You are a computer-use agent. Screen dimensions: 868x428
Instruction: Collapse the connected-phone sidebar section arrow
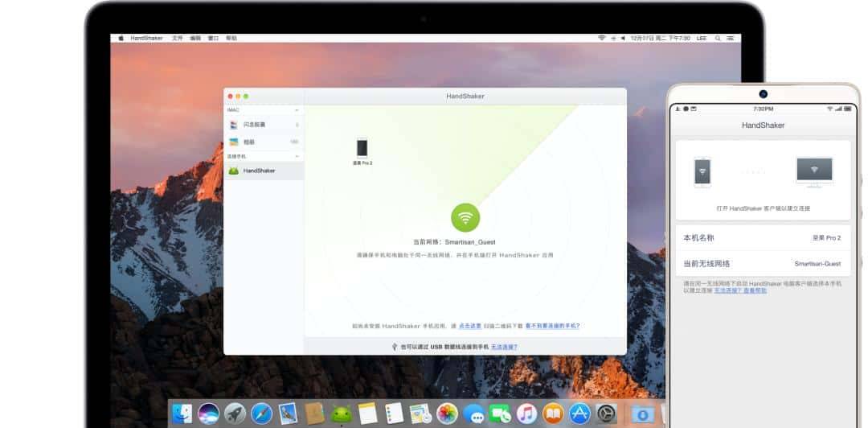pyautogui.click(x=297, y=157)
